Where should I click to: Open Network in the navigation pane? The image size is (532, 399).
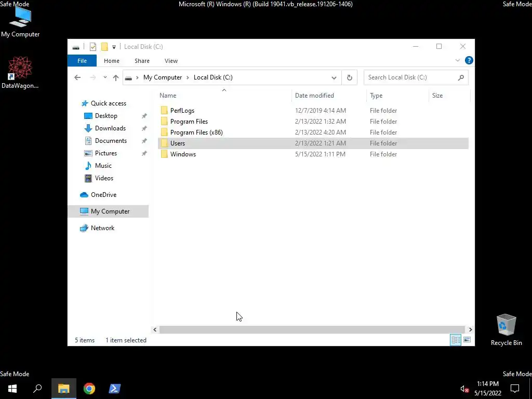[x=97, y=228]
